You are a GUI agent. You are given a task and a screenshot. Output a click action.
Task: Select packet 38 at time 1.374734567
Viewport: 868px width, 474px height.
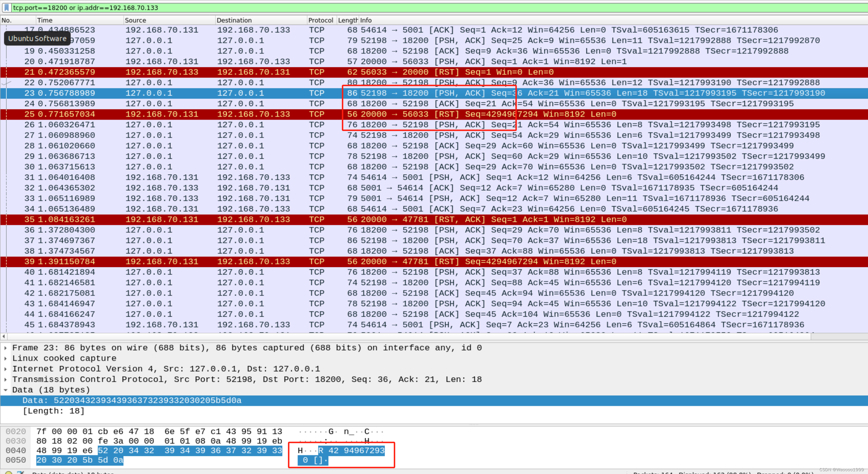pos(434,251)
